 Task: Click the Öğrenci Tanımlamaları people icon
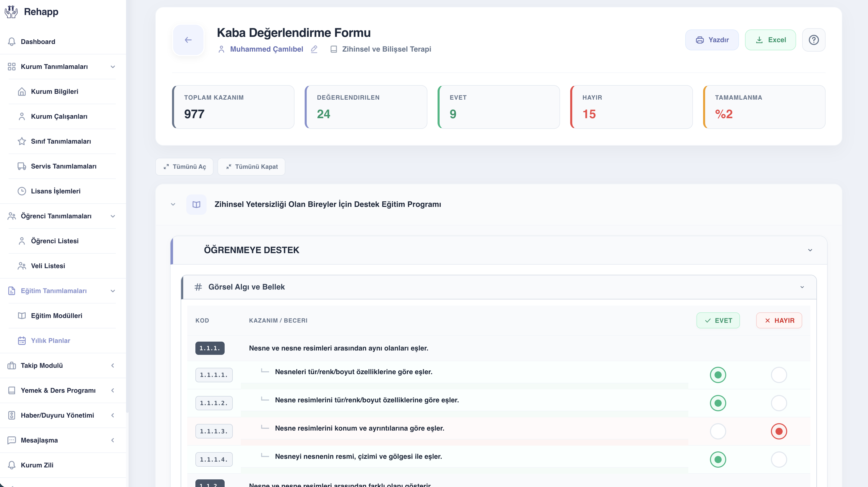click(x=12, y=216)
